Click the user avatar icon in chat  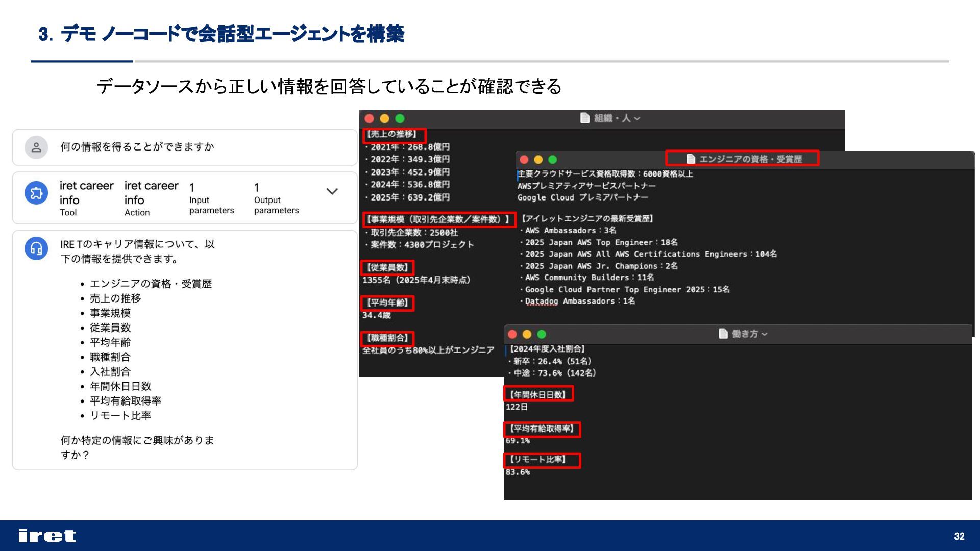click(36, 147)
